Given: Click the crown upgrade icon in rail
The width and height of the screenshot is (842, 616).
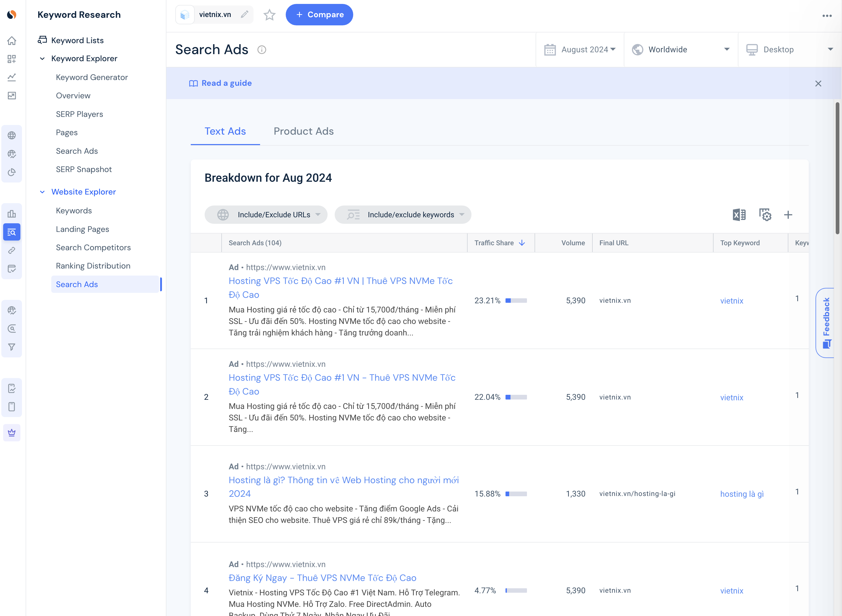Looking at the screenshot, I should 12,432.
